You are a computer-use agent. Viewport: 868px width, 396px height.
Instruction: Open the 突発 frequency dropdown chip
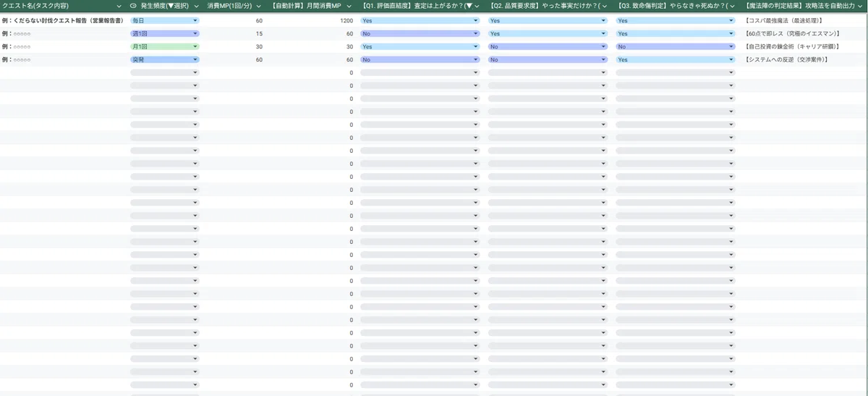[165, 59]
